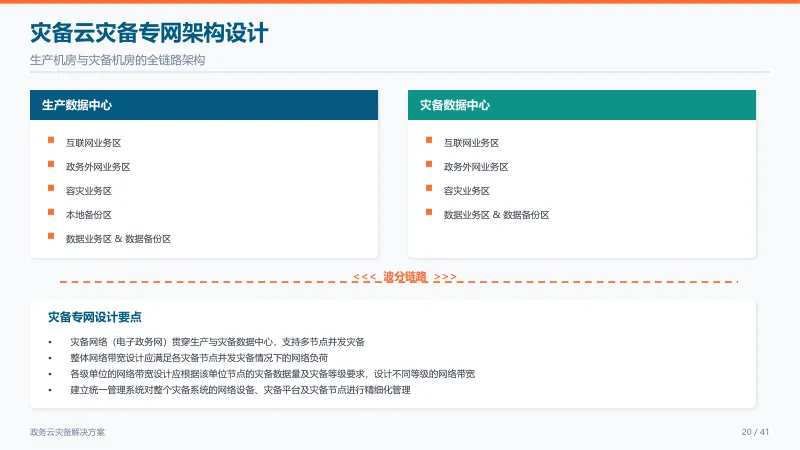Viewport: 800px width, 450px height.
Task: Click the footer text 政务云灾备解决方案
Action: point(67,432)
